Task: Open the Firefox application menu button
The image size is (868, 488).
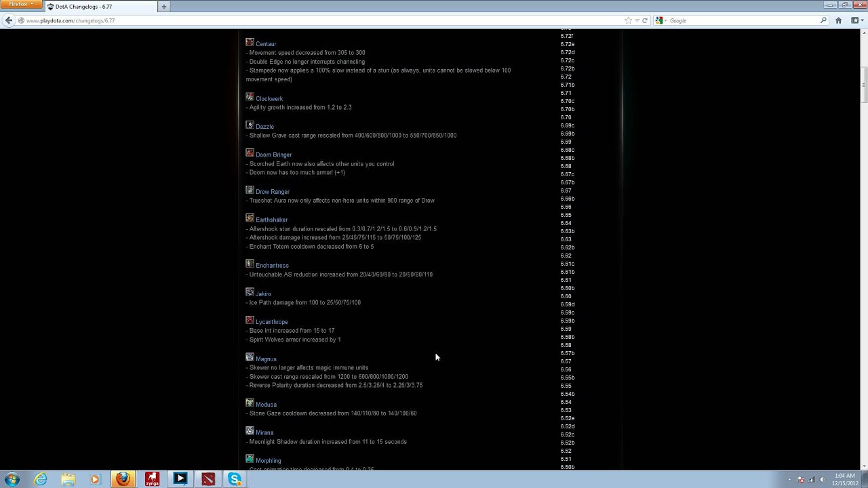Action: [x=20, y=4]
